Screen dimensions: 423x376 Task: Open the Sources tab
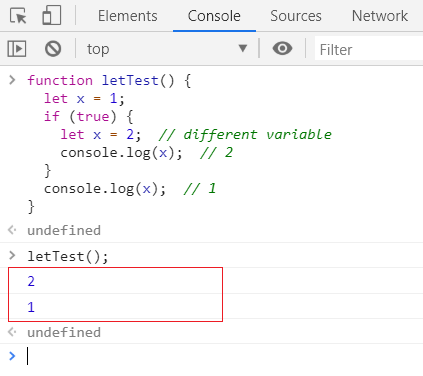click(x=296, y=16)
